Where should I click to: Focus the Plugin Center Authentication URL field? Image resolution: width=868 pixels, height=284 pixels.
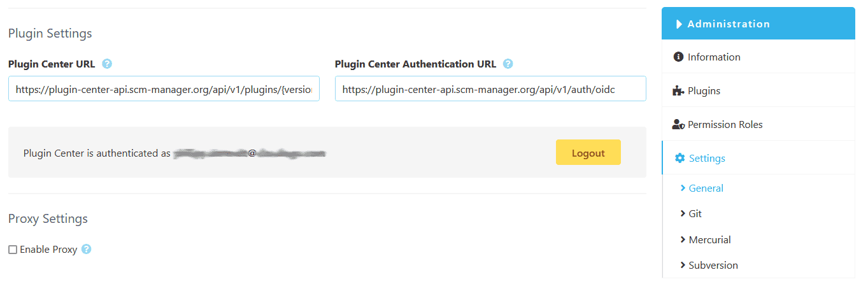click(x=490, y=90)
